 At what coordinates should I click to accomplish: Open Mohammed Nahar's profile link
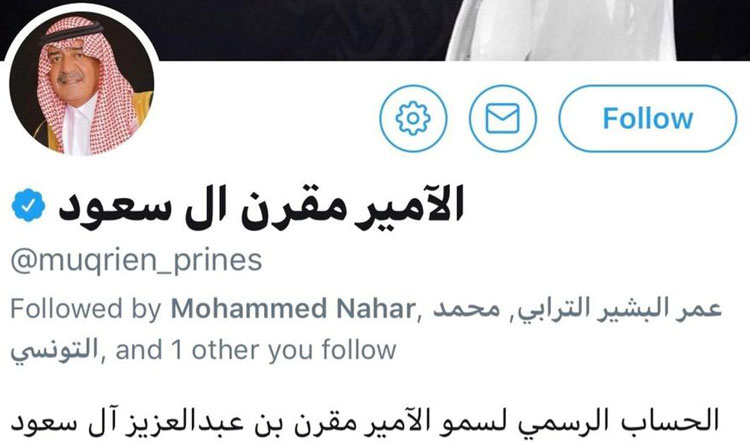pos(292,309)
